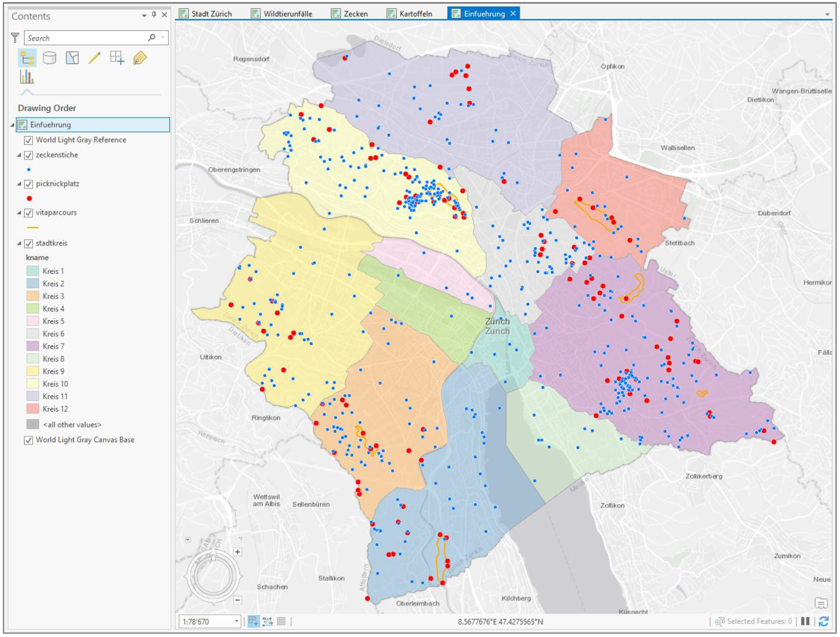Click List By Data Source icon
Screen dimensions: 840x637
click(50, 58)
